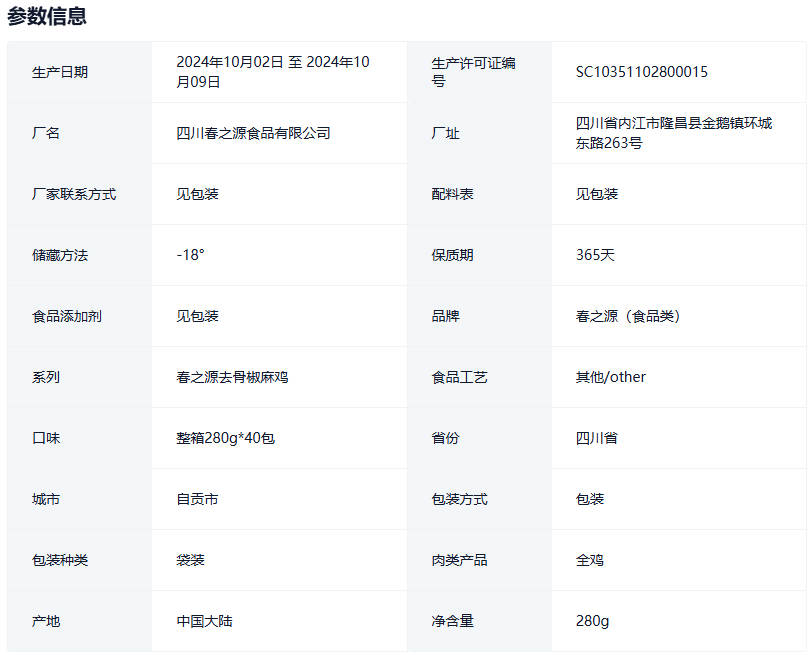This screenshot has height=655, width=812.
Task: Click the 参数信息 section heading
Action: click(47, 16)
